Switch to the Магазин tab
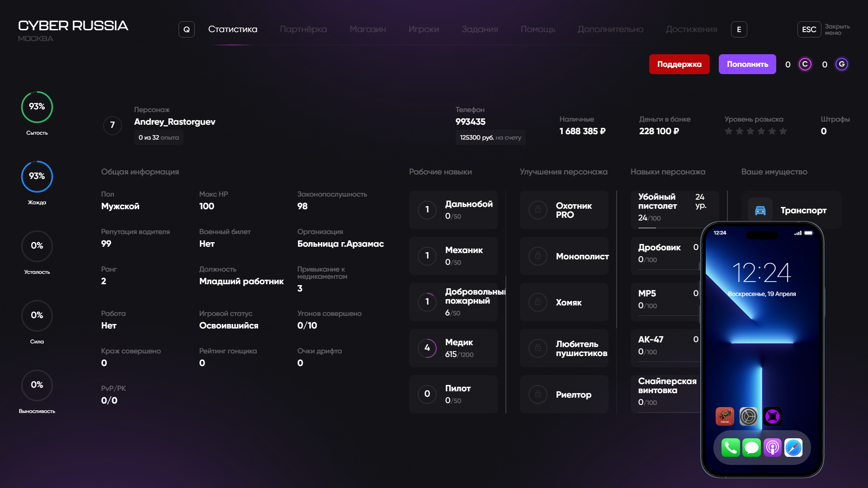This screenshot has height=488, width=868. click(x=368, y=29)
